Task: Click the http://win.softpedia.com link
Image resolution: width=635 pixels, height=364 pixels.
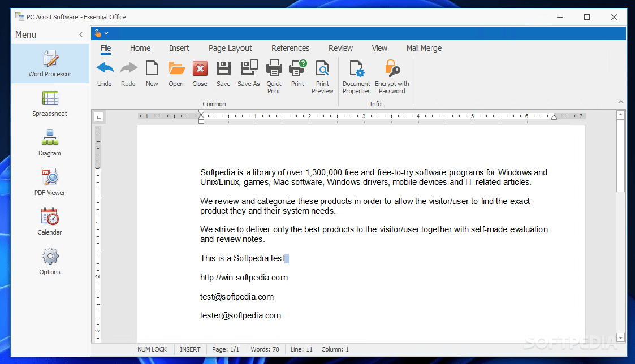Action: point(244,277)
